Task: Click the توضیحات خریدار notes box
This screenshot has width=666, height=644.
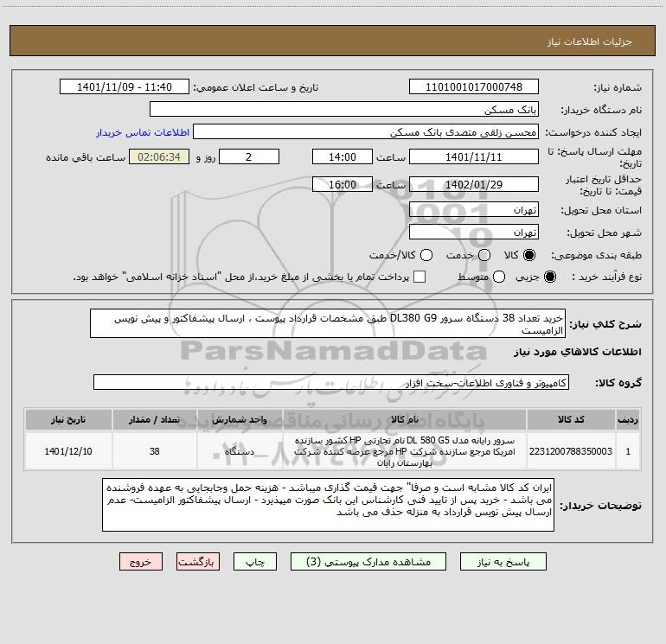Action: [328, 505]
